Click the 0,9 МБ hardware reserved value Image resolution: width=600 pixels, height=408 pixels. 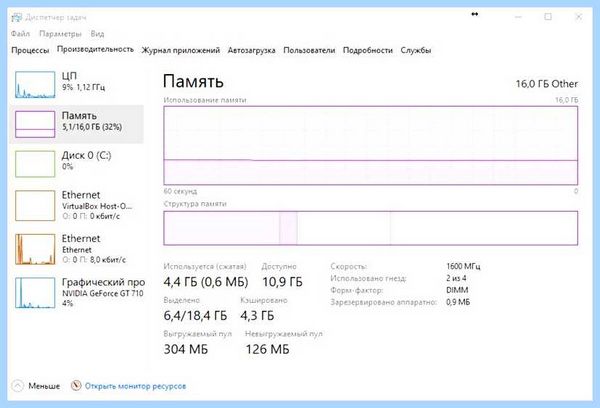coord(458,302)
